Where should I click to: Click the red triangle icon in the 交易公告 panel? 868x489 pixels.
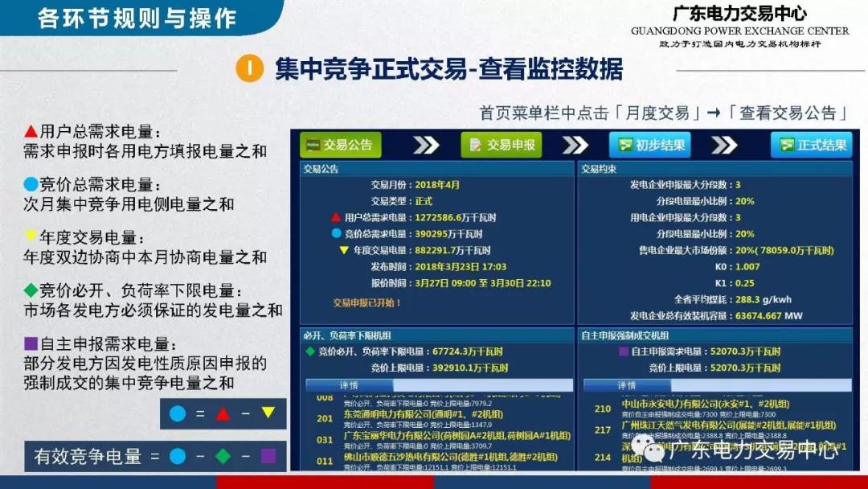(x=336, y=217)
